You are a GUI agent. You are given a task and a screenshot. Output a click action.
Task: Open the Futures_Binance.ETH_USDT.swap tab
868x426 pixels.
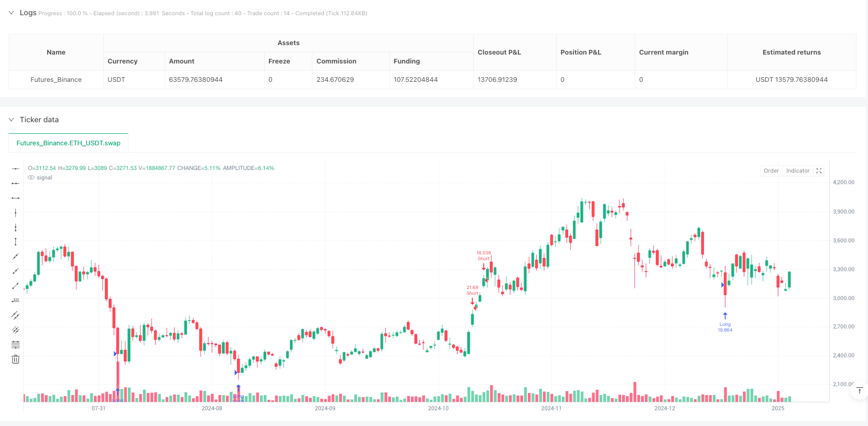pyautogui.click(x=68, y=143)
